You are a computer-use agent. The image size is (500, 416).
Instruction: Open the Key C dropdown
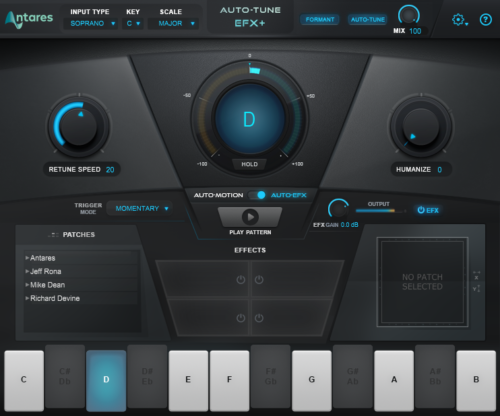pyautogui.click(x=133, y=24)
